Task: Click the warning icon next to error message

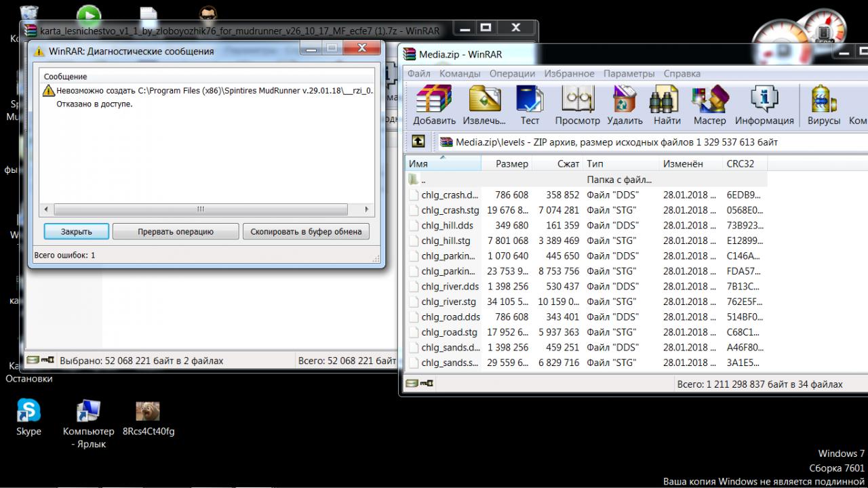Action: click(48, 90)
